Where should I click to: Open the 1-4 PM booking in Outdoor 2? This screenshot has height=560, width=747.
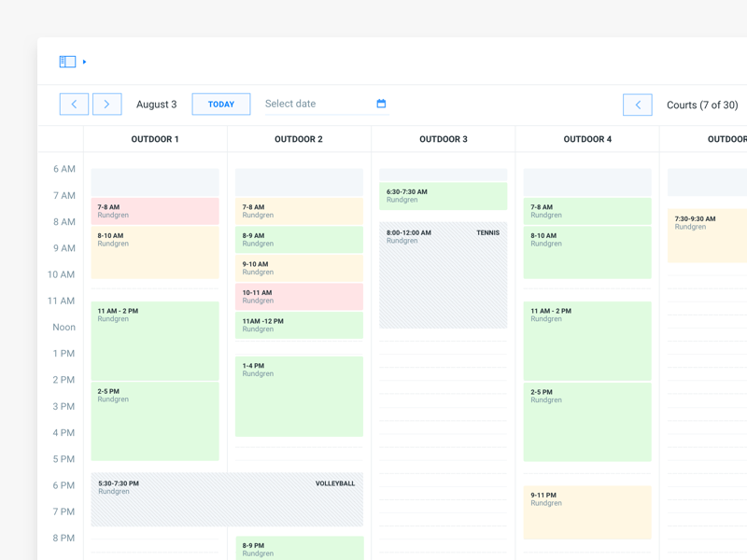pos(299,397)
